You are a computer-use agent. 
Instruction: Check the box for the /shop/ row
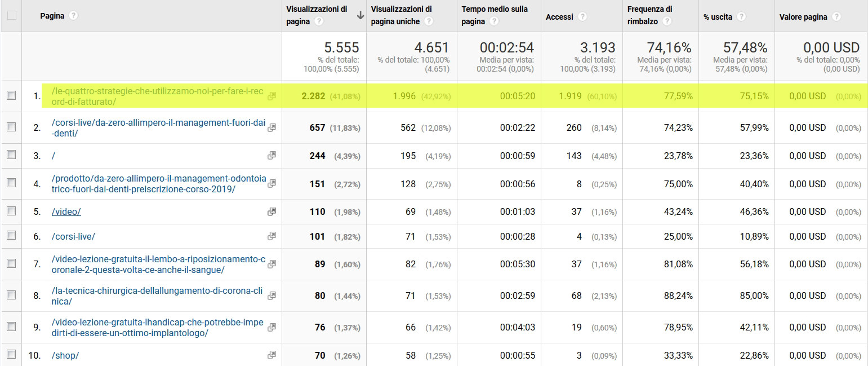click(11, 355)
